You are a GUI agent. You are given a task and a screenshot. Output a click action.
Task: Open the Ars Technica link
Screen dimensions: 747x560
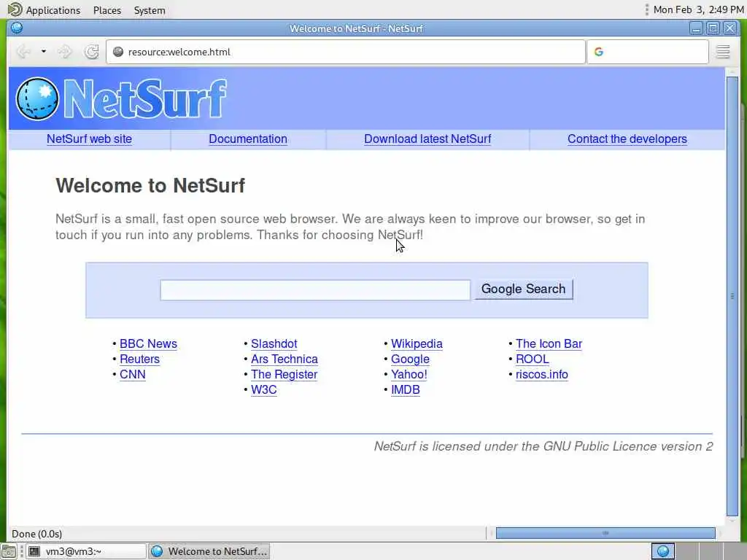pyautogui.click(x=285, y=359)
